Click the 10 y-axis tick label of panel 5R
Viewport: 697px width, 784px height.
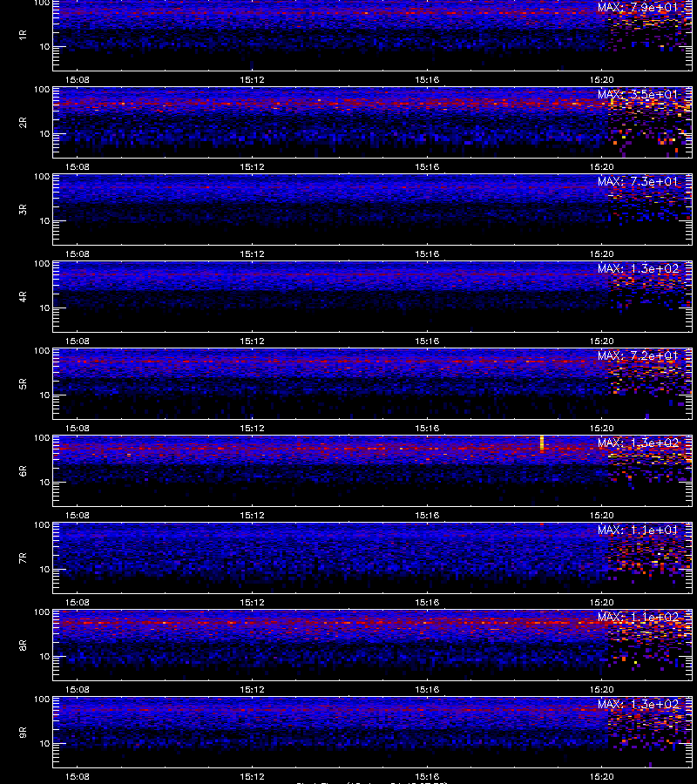pyautogui.click(x=44, y=395)
